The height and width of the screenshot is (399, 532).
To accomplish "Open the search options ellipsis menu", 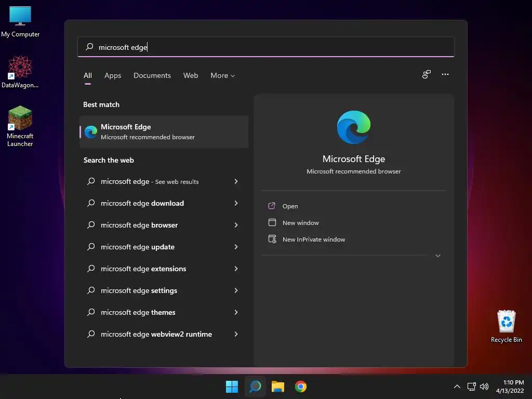I will coord(445,74).
